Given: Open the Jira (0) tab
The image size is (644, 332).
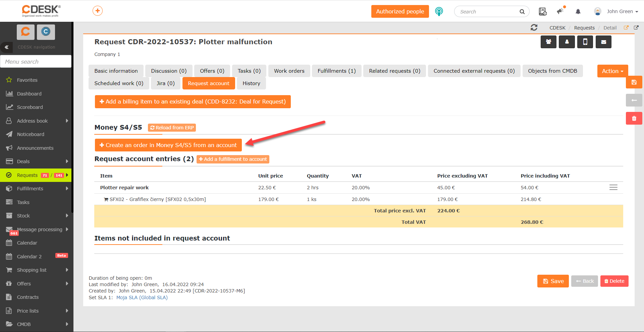Looking at the screenshot, I should pos(166,83).
